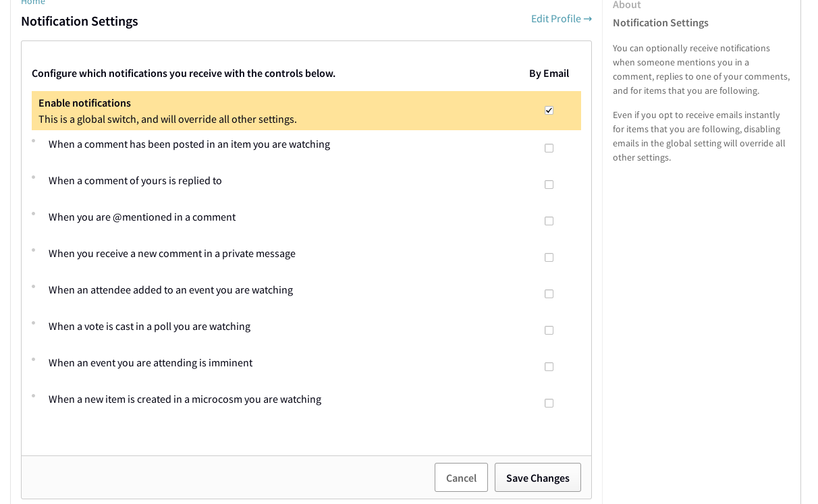Screen dimensions: 818x504
Task: Click 'When an event you are attending is imminent'
Action: [x=151, y=363]
